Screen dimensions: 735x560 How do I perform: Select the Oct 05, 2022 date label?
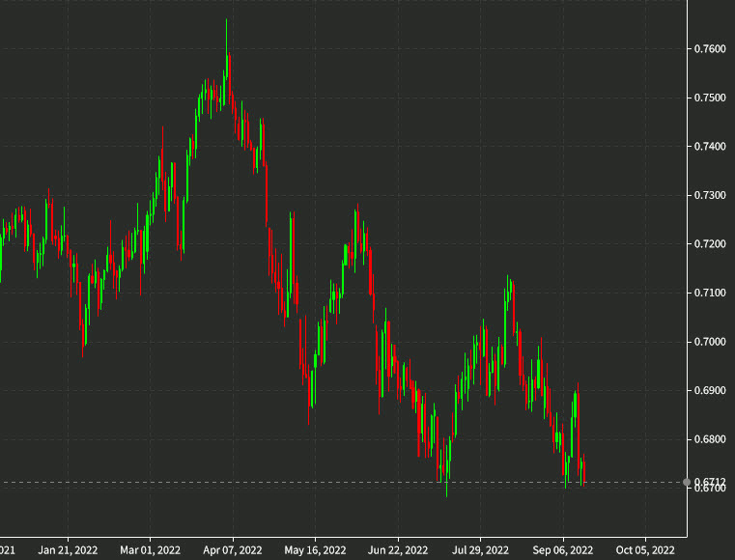pyautogui.click(x=645, y=549)
